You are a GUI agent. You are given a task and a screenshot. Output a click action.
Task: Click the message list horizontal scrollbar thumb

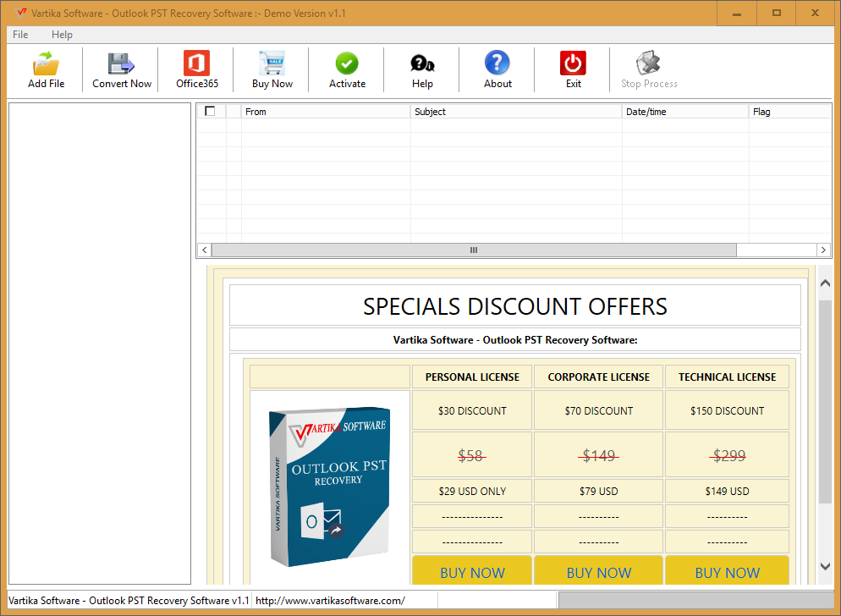click(x=474, y=250)
